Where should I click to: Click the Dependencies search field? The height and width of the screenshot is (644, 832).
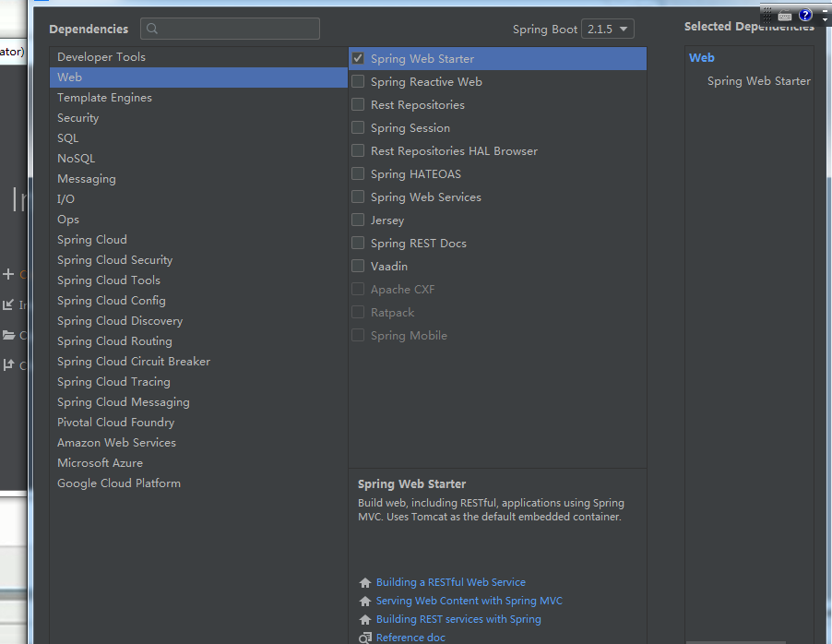230,29
